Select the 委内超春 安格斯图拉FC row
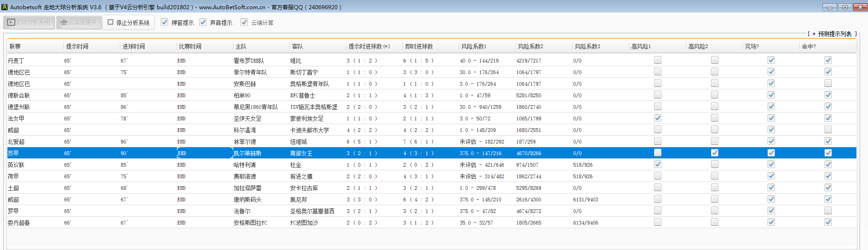This screenshot has width=868, height=250. pos(250,223)
